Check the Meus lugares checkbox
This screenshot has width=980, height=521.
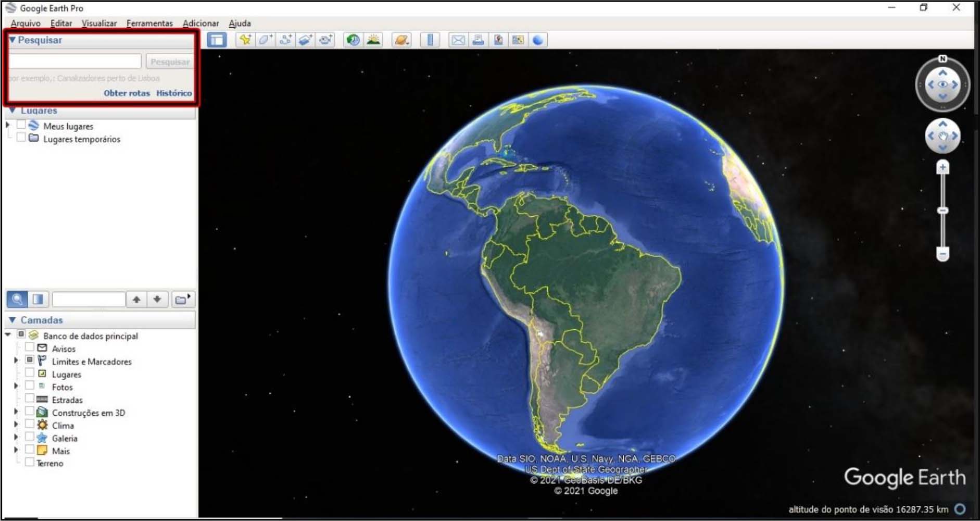[x=21, y=125]
